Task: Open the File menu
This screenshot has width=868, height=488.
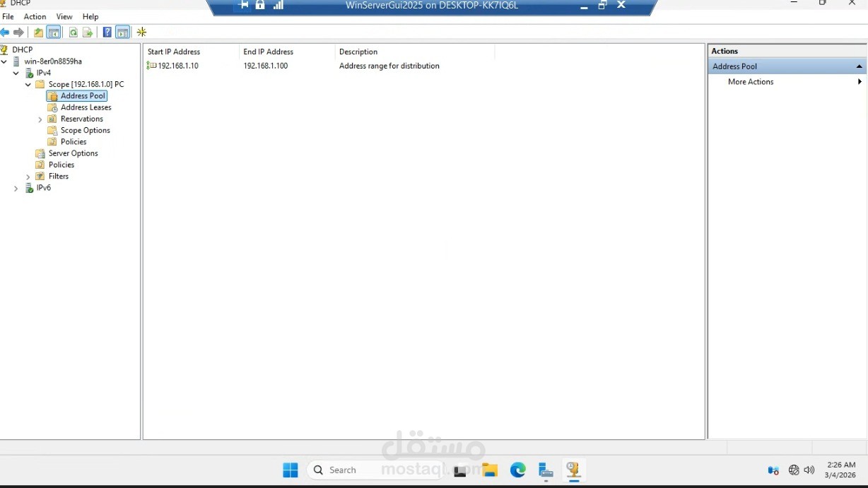Action: (8, 16)
